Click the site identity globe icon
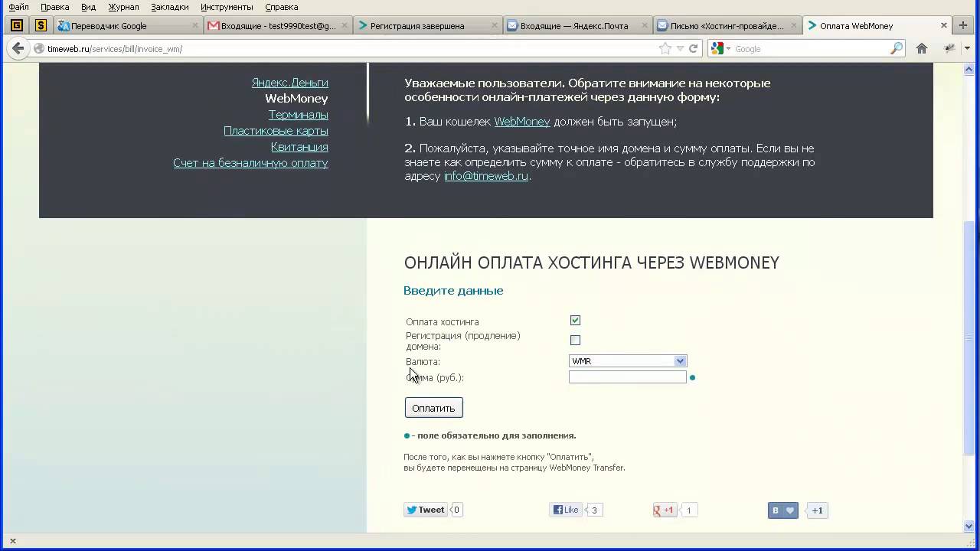Screen dimensions: 980x551 point(39,49)
